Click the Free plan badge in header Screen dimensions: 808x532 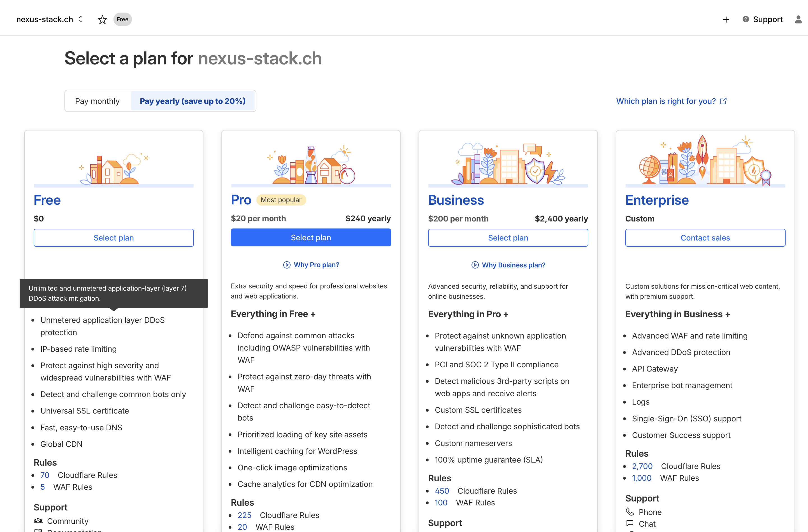pyautogui.click(x=122, y=19)
